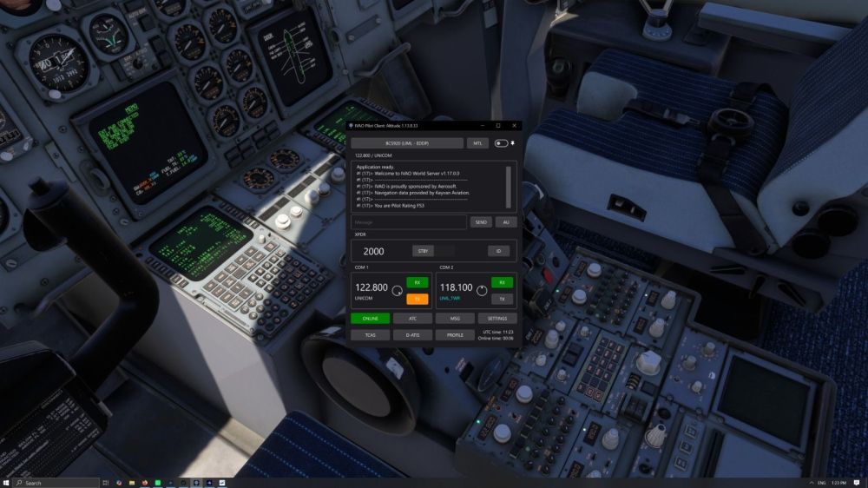Click the taskbar Search box
The height and width of the screenshot is (488, 868).
(56, 483)
